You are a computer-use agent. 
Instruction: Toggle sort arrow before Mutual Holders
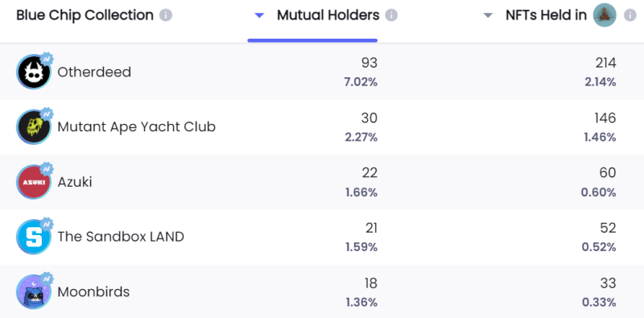point(258,15)
